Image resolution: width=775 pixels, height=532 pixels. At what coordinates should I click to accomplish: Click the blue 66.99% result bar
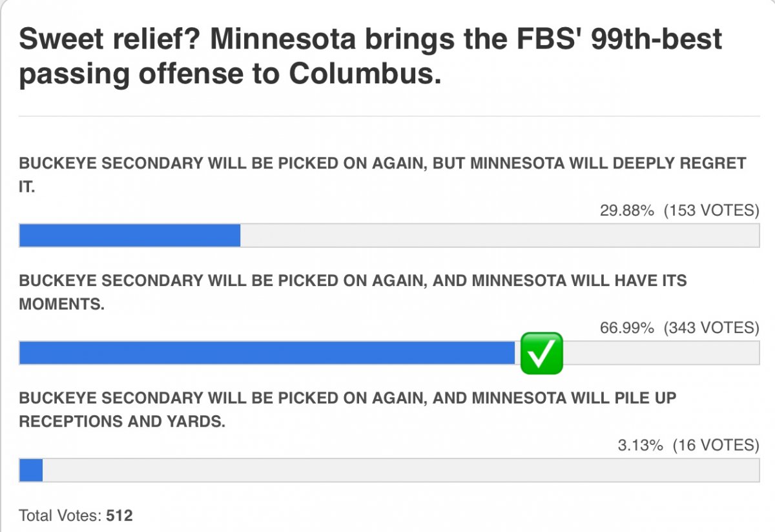[x=267, y=353]
